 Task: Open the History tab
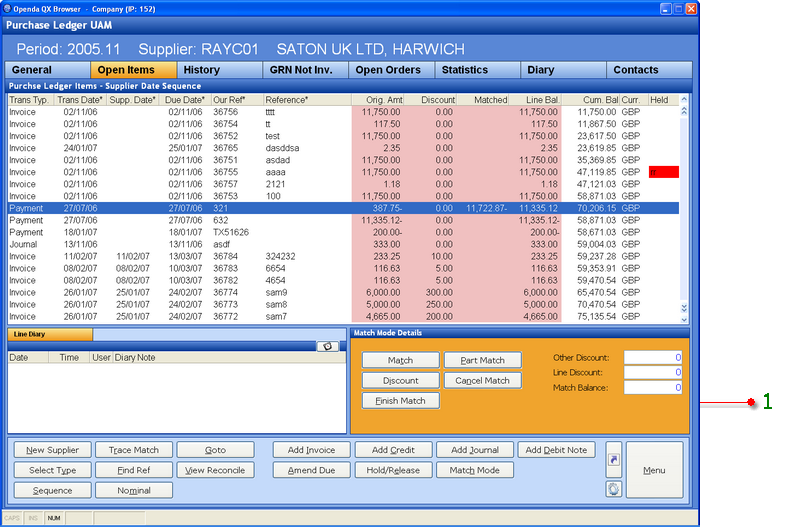pos(220,70)
